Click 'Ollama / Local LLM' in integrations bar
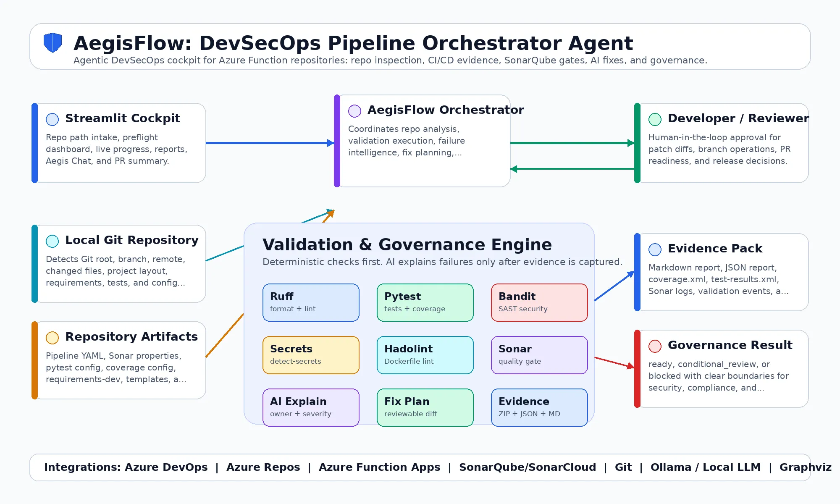This screenshot has width=840, height=504. (706, 467)
